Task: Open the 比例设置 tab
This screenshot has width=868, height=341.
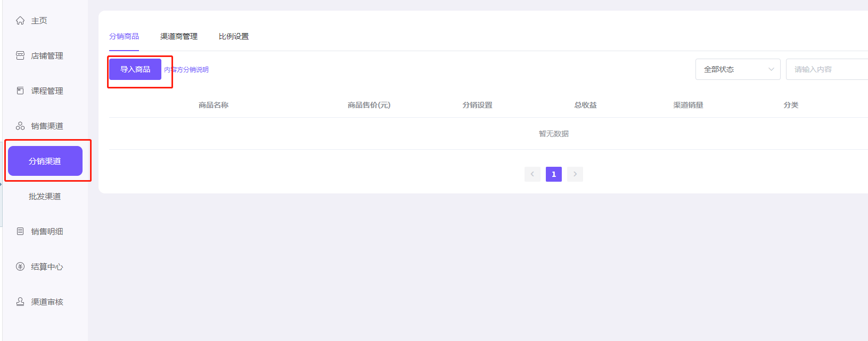Action: click(234, 36)
